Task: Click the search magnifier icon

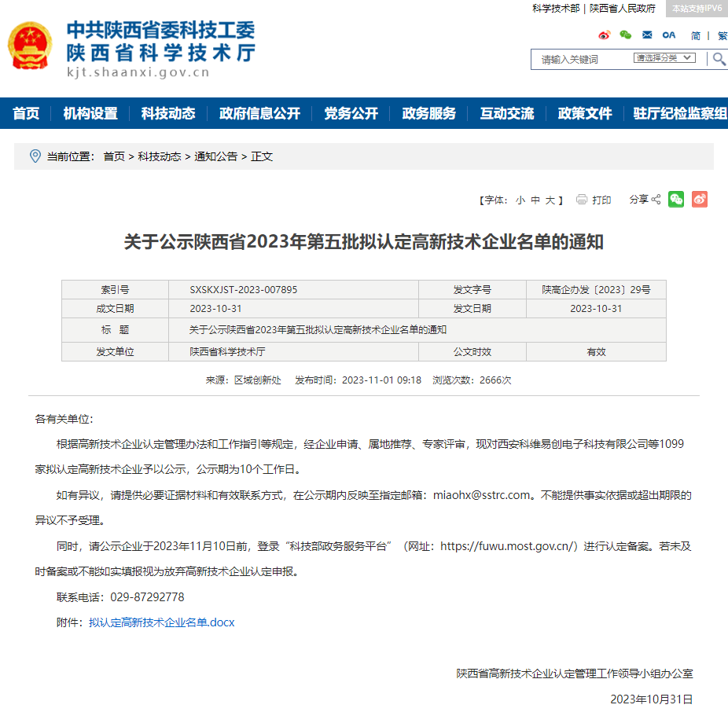Action: (x=719, y=59)
